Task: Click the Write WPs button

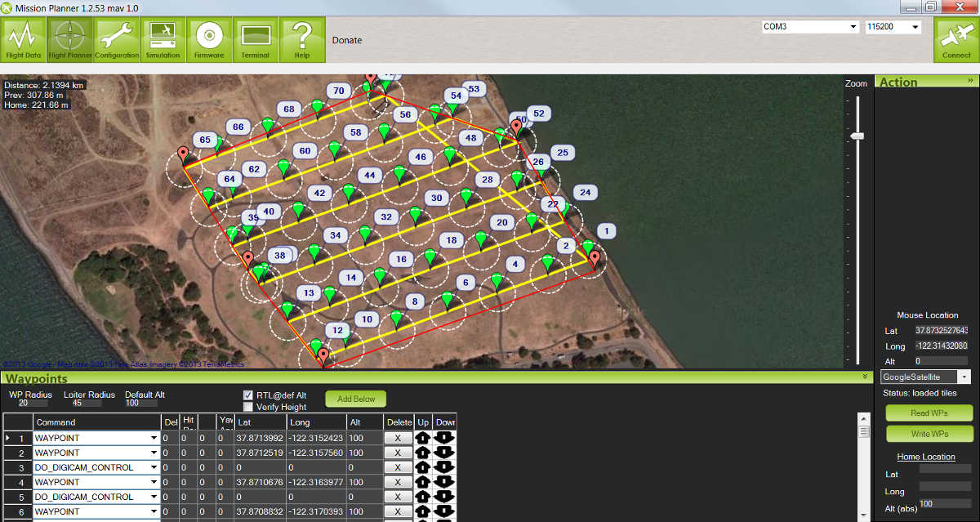Action: coord(929,433)
